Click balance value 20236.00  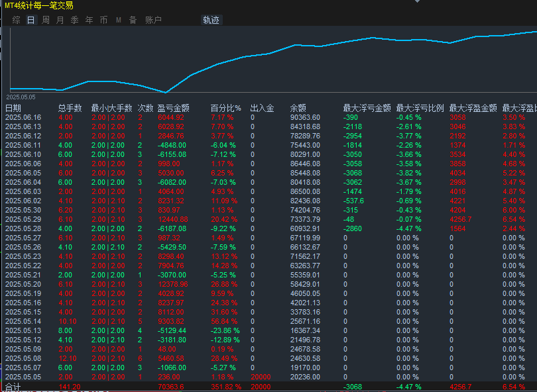pyautogui.click(x=305, y=377)
